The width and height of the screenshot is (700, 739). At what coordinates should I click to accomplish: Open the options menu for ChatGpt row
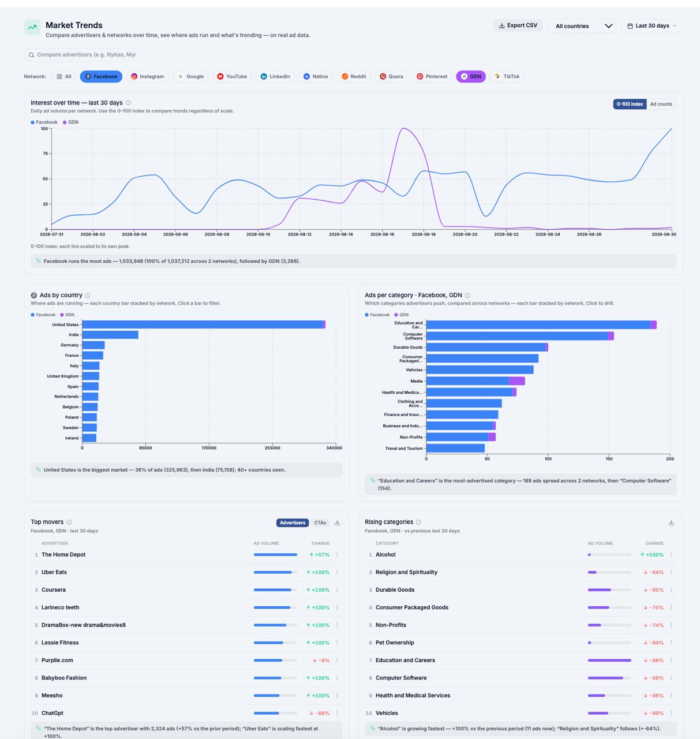(x=337, y=713)
